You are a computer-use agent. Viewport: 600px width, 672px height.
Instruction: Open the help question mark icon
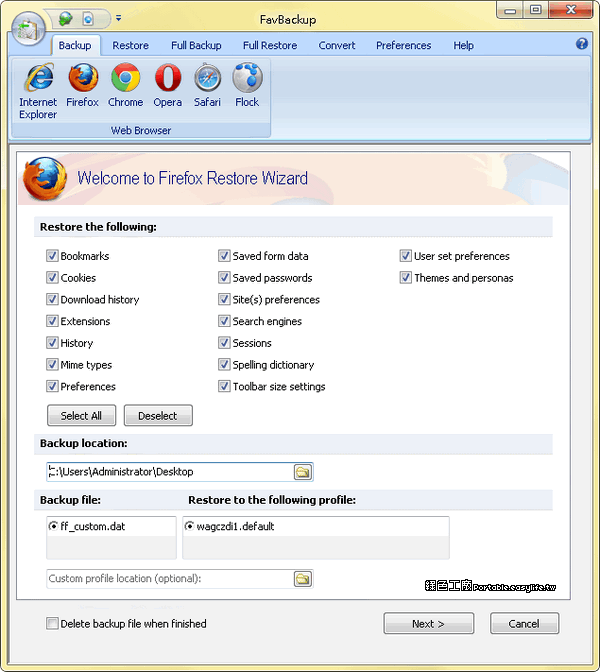582,44
